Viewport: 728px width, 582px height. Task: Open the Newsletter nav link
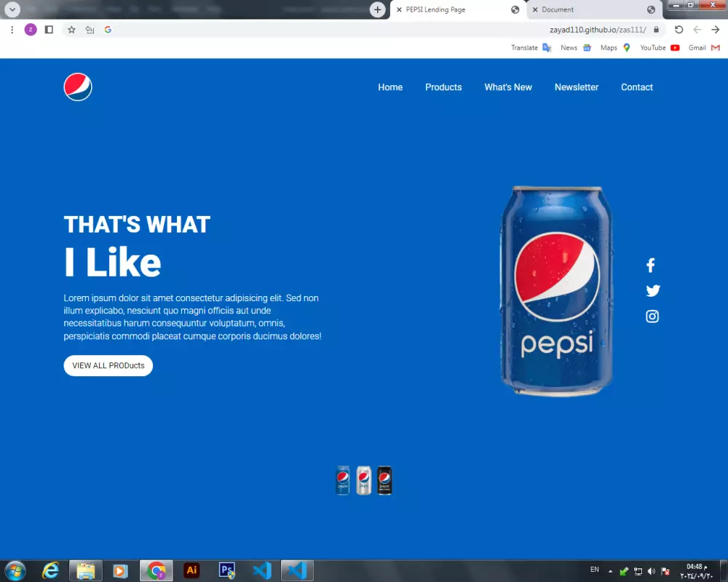click(x=576, y=87)
